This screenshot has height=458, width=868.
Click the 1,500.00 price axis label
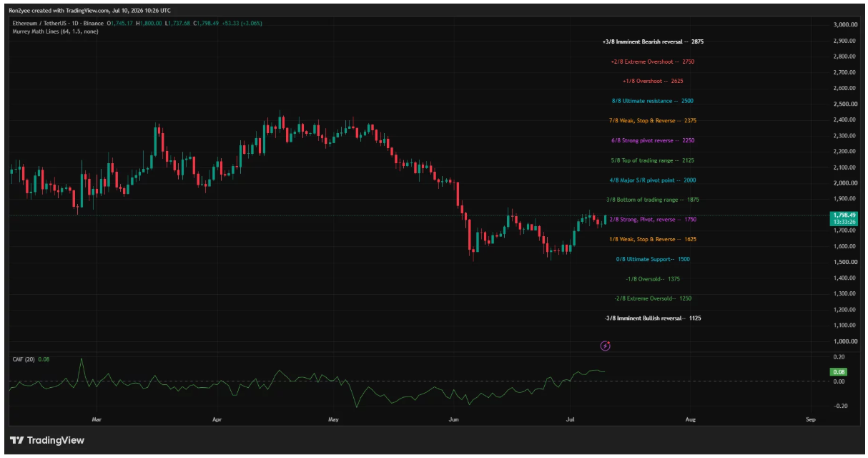pyautogui.click(x=844, y=262)
